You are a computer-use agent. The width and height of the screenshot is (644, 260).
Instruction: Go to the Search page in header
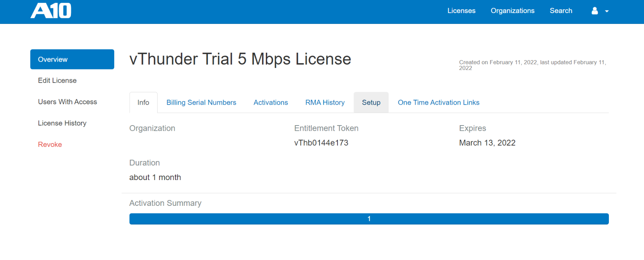click(561, 11)
